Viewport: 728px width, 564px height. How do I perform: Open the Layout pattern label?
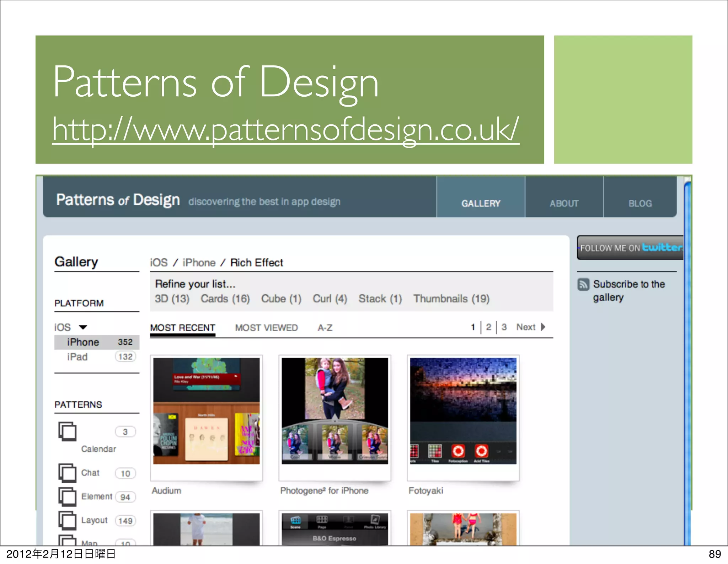tap(94, 520)
